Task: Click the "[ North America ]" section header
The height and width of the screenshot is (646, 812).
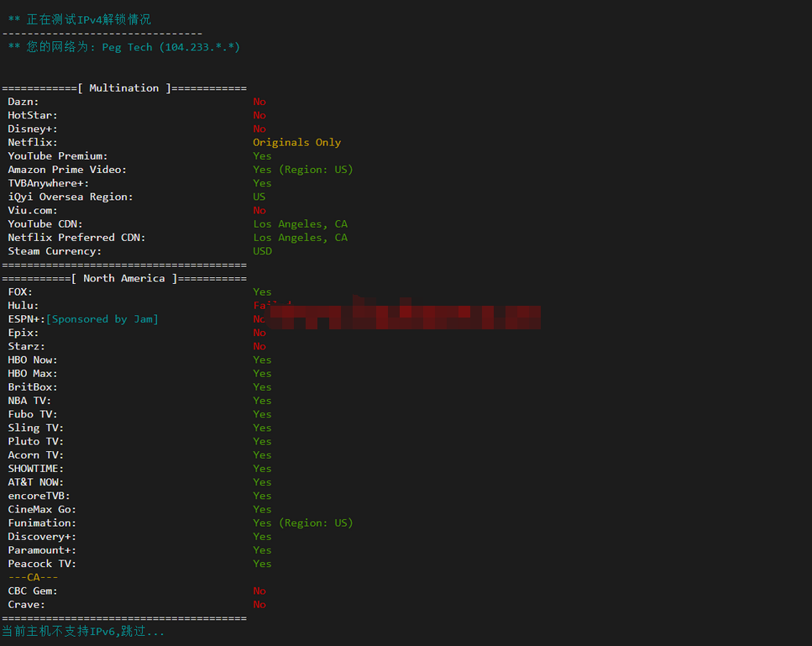Action: click(x=124, y=278)
